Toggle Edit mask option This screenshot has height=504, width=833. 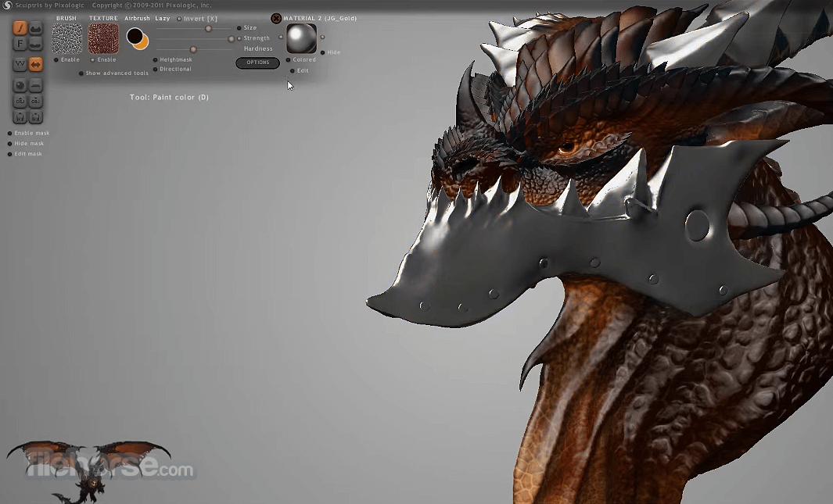(x=9, y=154)
